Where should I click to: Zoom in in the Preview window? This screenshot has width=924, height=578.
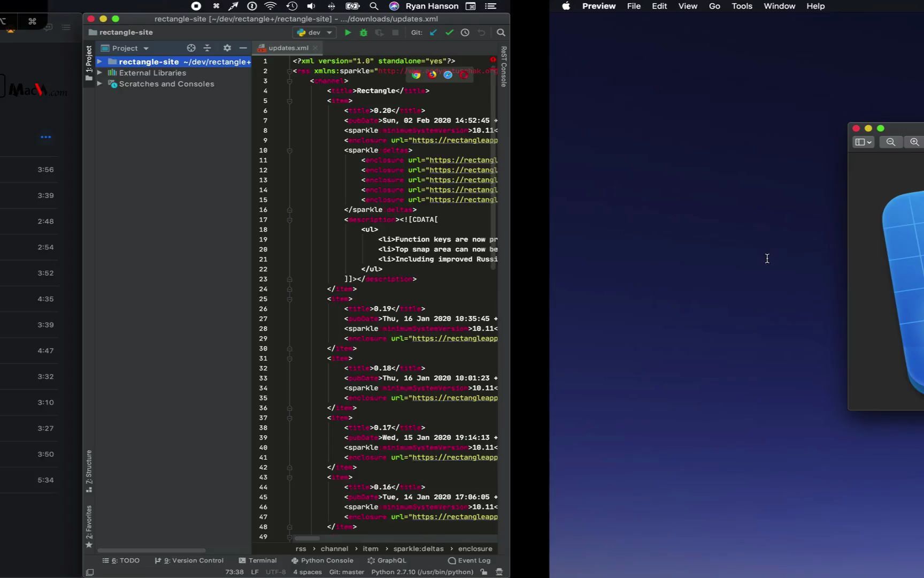(914, 142)
